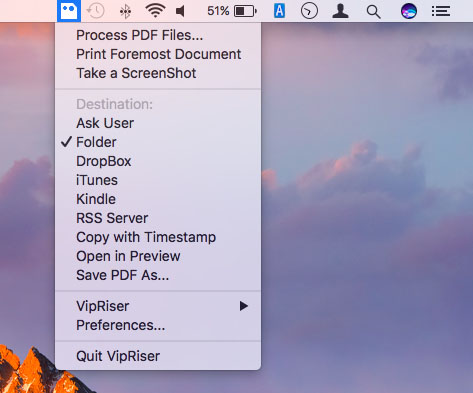Click the clock menu bar icon
The height and width of the screenshot is (393, 473).
(309, 11)
